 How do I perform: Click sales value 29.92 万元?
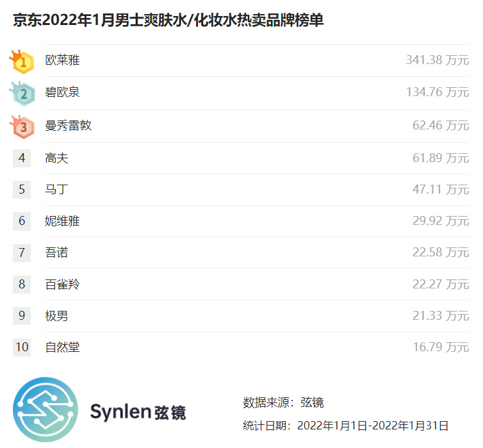(441, 221)
